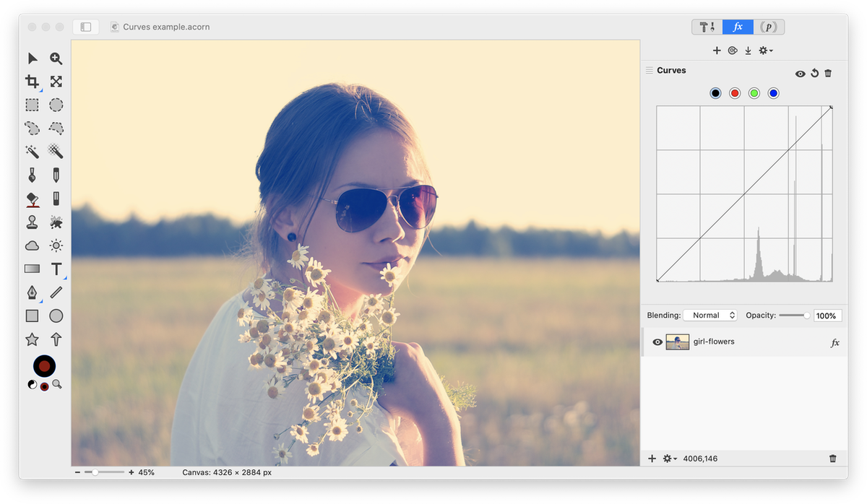This screenshot has height=504, width=867.
Task: Choose the Elliptical selection tool
Action: tap(56, 105)
